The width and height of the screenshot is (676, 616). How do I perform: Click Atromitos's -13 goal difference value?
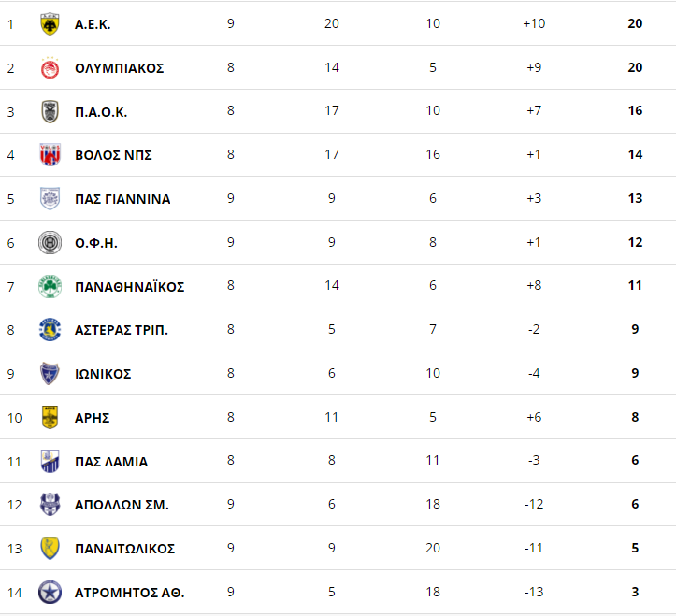coord(534,593)
